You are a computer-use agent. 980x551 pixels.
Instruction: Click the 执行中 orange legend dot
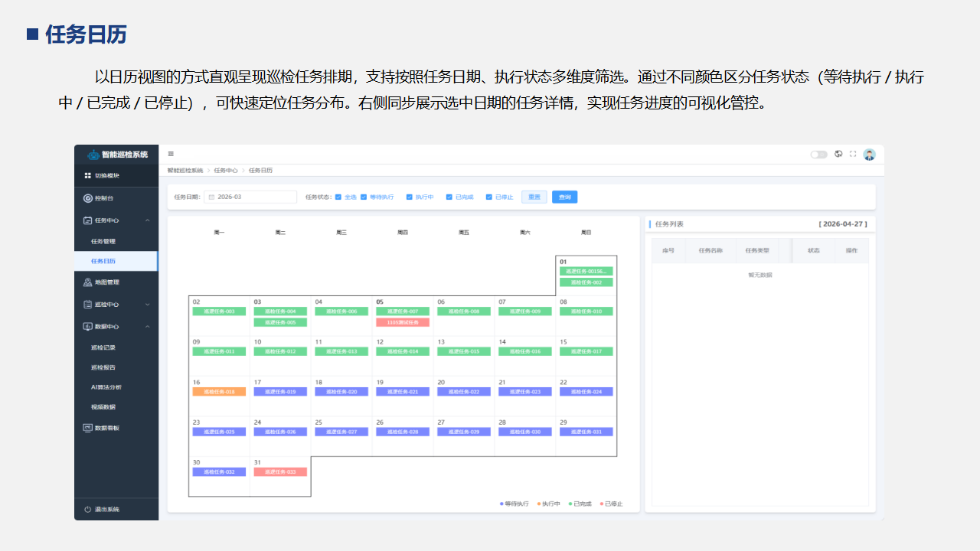539,504
